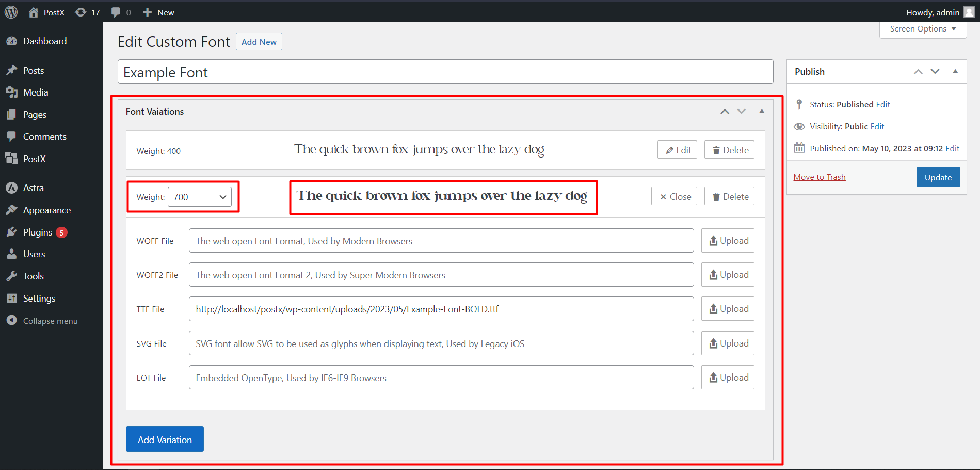
Task: Click the WordPress logo icon
Action: [x=11, y=12]
